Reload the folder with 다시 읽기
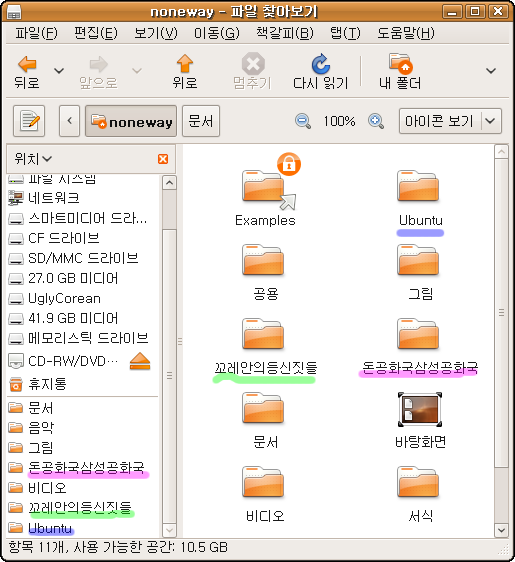 (x=320, y=72)
